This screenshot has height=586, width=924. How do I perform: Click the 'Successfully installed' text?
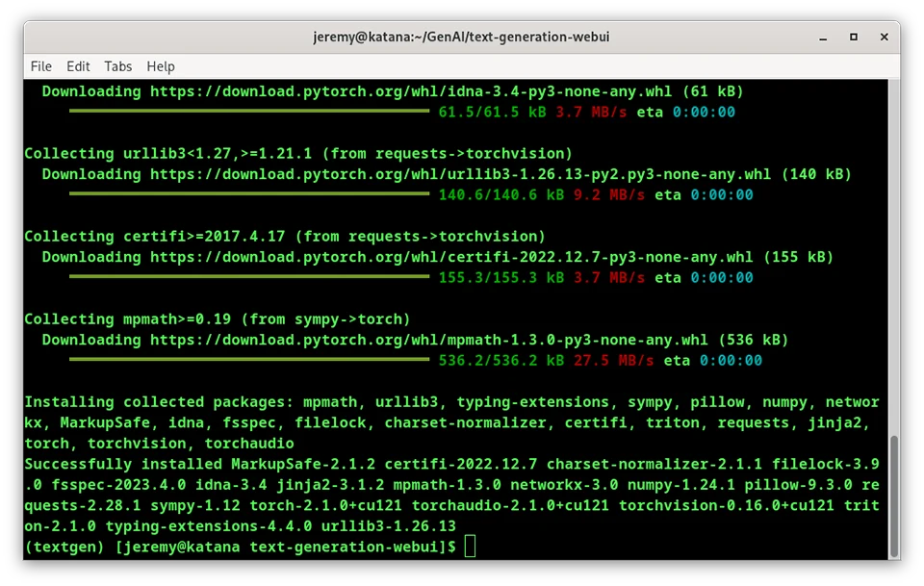pos(123,464)
